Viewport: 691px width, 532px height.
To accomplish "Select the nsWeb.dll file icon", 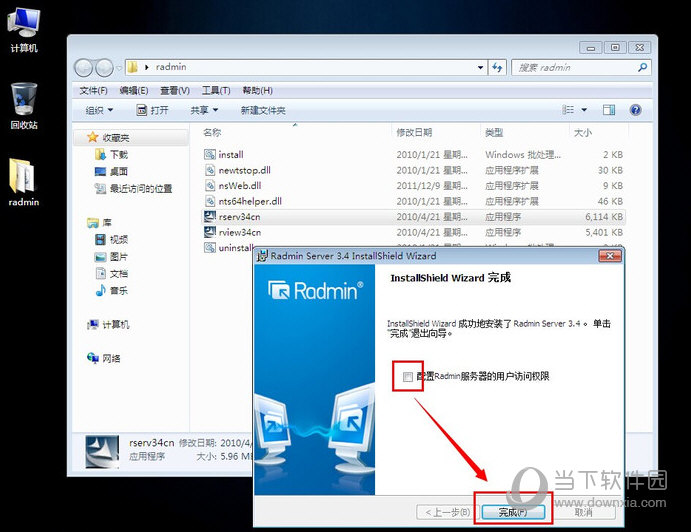I will point(210,186).
